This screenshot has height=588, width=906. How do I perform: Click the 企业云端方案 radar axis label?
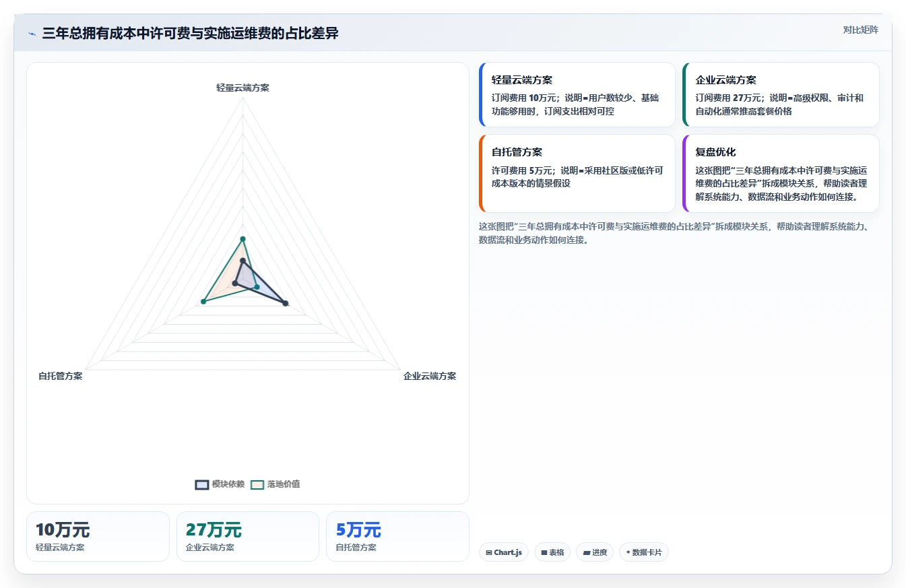tap(430, 376)
